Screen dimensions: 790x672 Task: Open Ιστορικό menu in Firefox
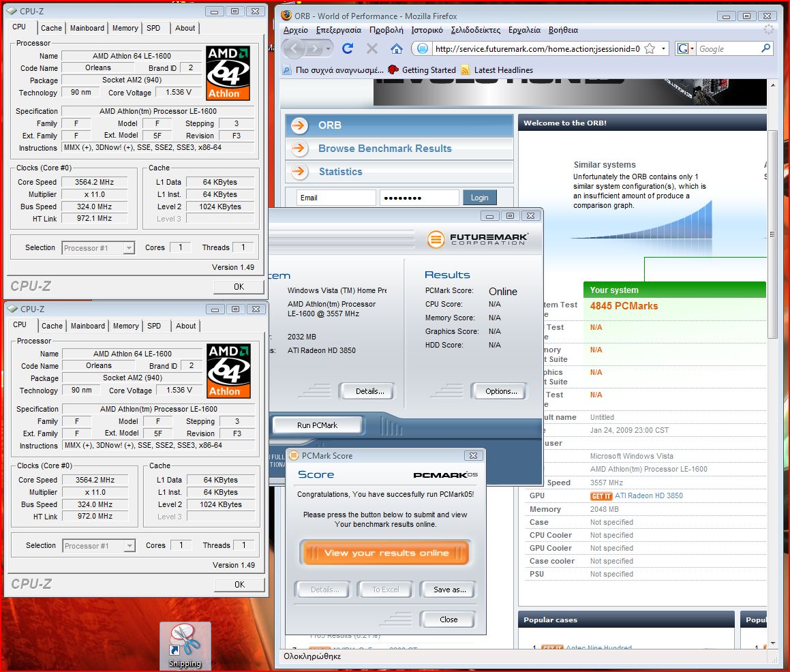tap(427, 30)
